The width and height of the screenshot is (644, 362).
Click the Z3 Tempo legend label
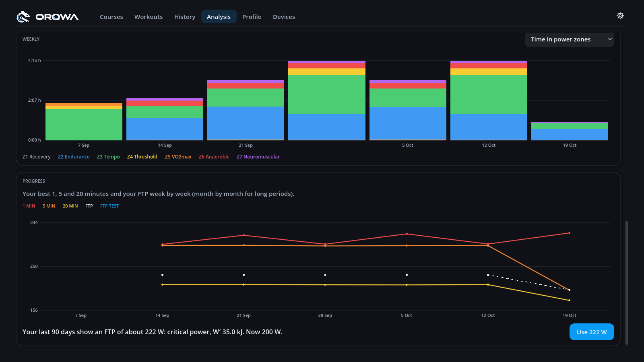pyautogui.click(x=108, y=157)
